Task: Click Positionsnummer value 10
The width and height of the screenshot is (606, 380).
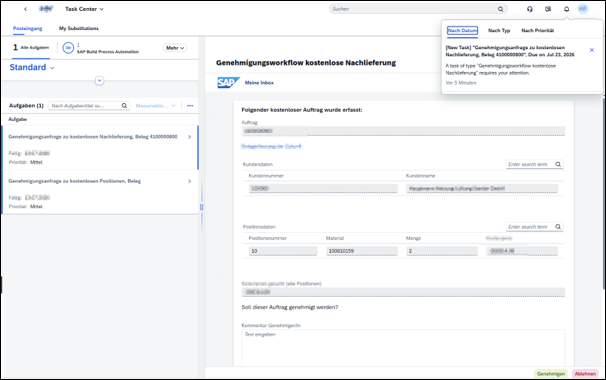Action: (x=283, y=251)
